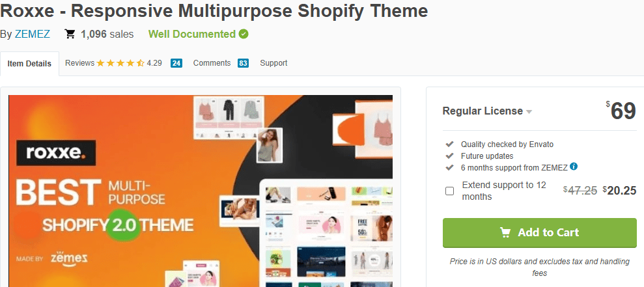Open the Roxxe theme preview image
The image size is (644, 287).
201,191
